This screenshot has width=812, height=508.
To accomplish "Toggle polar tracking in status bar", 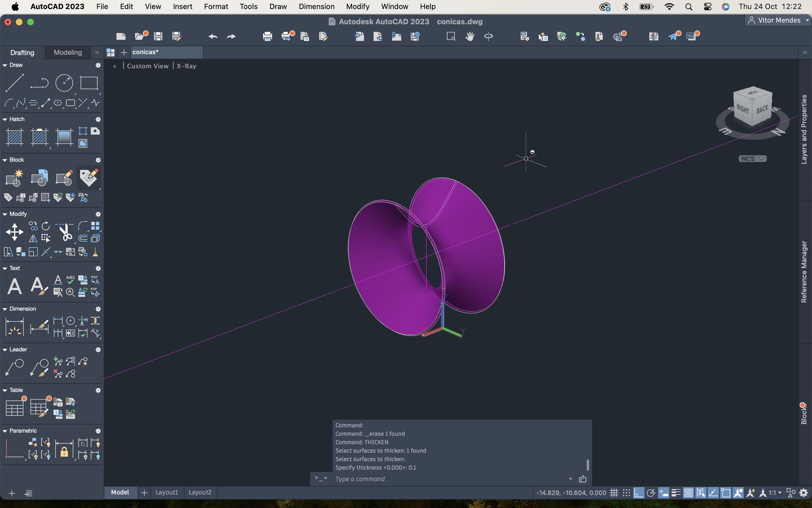I will pyautogui.click(x=651, y=493).
